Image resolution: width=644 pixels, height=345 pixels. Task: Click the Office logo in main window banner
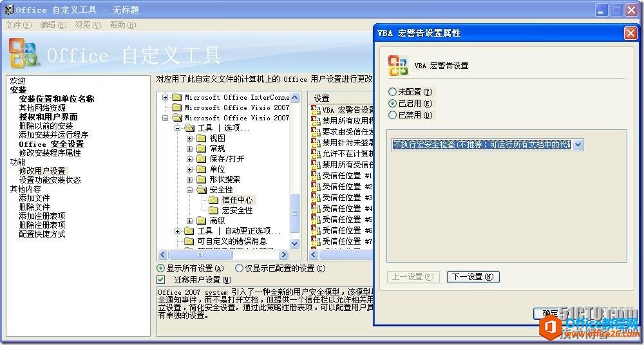(x=24, y=53)
